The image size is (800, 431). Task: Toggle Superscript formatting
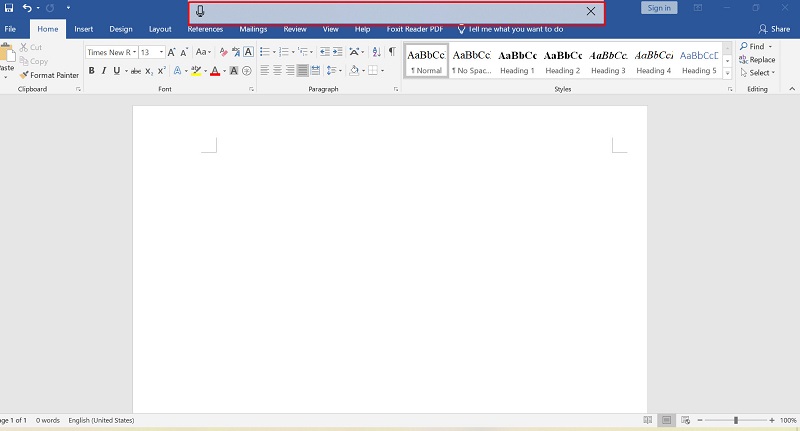[161, 71]
